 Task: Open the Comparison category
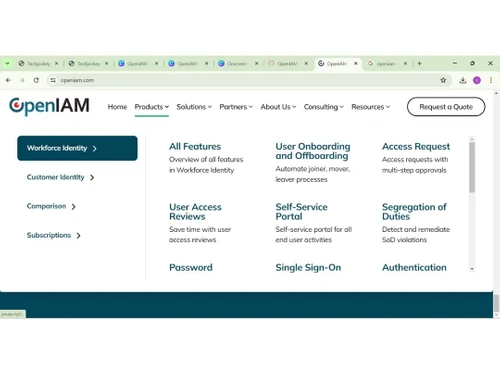pyautogui.click(x=51, y=206)
